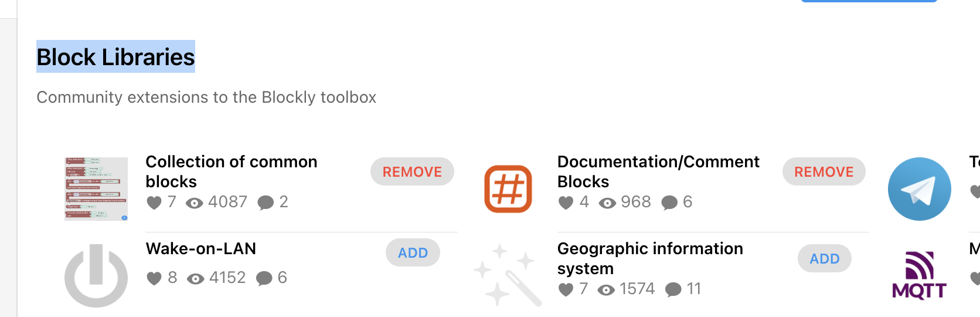Image resolution: width=980 pixels, height=317 pixels.
Task: Click the MQTT library icon
Action: tap(919, 275)
